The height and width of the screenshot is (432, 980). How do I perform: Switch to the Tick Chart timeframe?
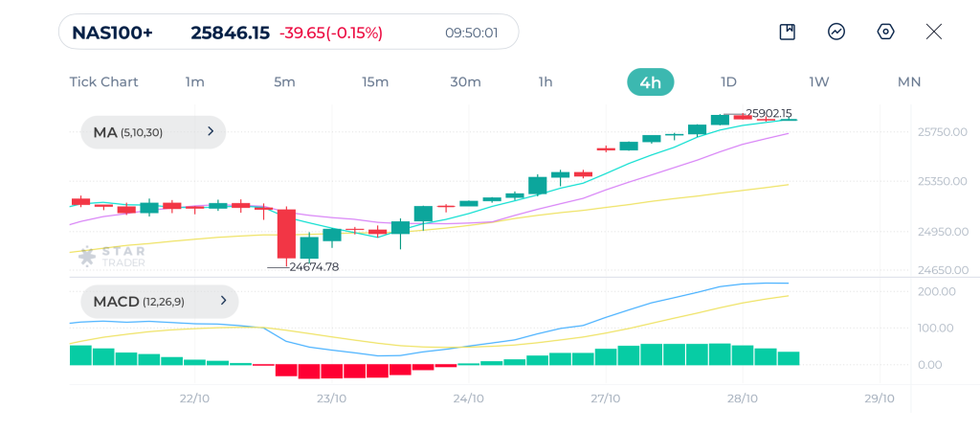click(103, 82)
